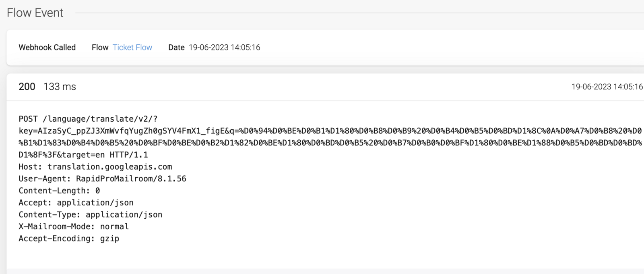Click the line containing target=en HTTP/1.1
644x274 pixels.
pos(83,155)
